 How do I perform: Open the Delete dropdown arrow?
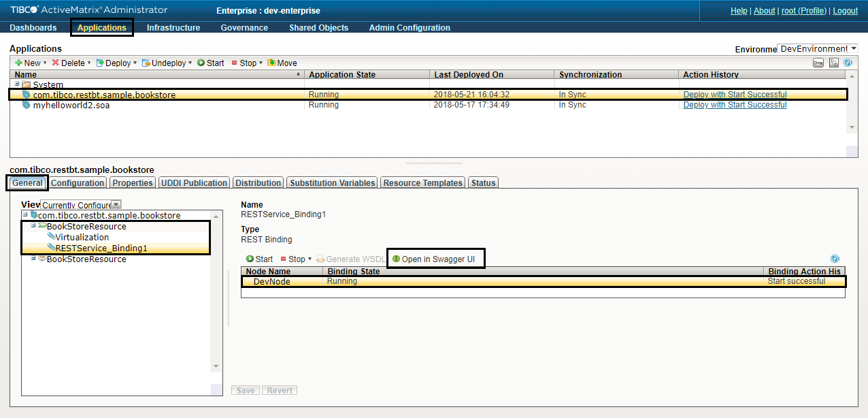(89, 63)
